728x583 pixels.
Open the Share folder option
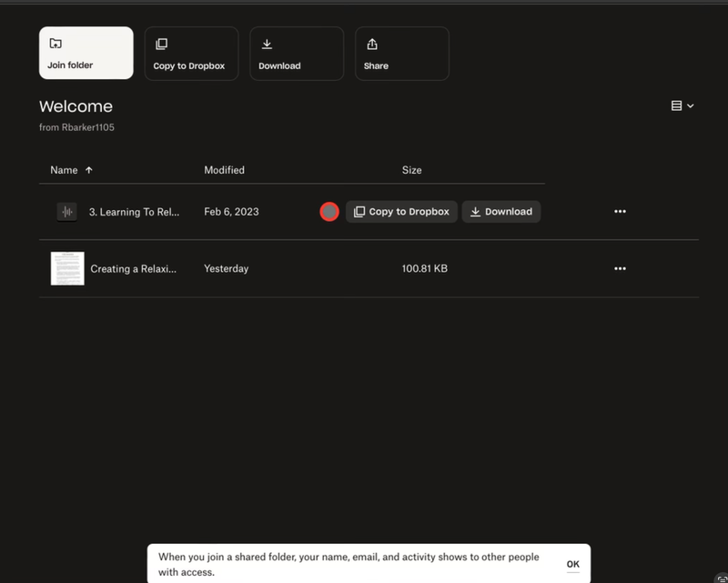401,53
